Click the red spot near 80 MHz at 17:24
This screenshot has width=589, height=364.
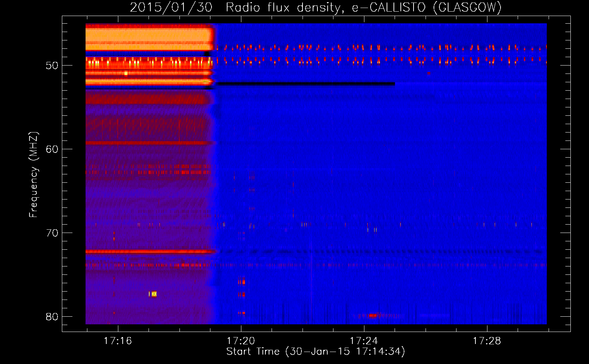(373, 315)
